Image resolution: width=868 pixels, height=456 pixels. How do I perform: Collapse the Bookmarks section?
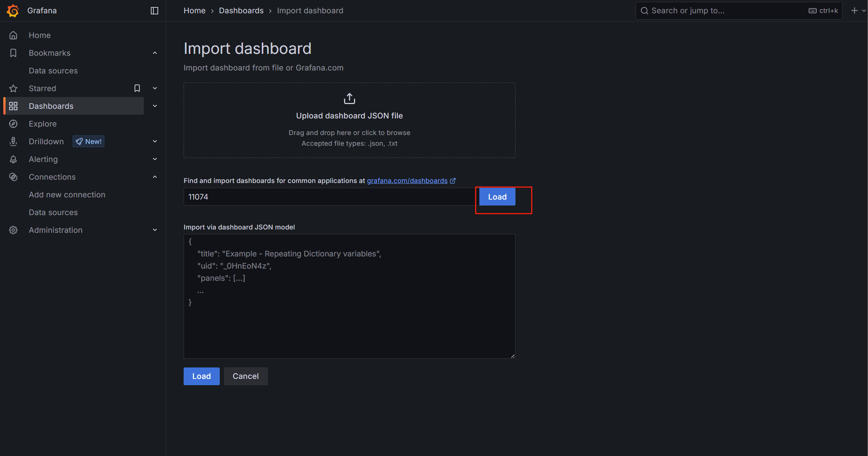pyautogui.click(x=155, y=53)
